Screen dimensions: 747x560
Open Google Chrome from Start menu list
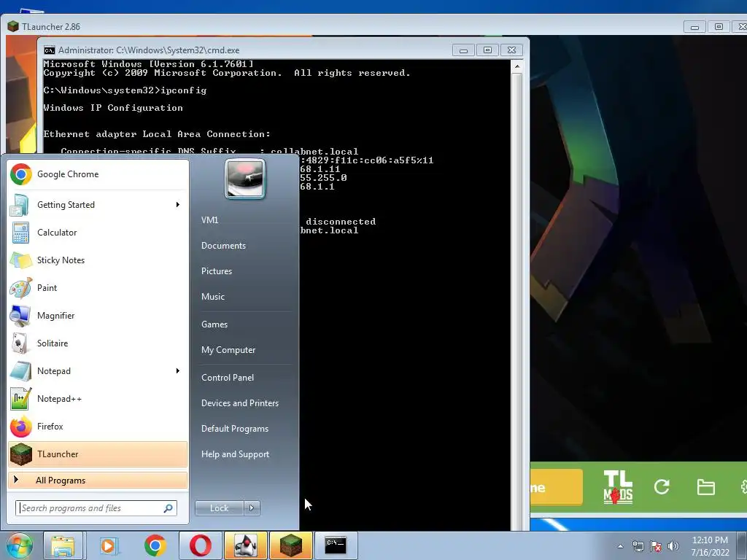coord(98,174)
